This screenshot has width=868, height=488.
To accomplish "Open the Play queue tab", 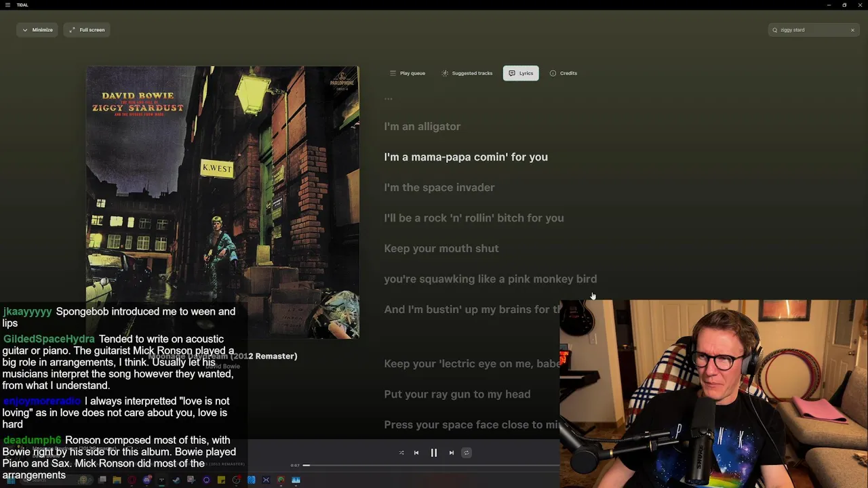I will point(408,73).
